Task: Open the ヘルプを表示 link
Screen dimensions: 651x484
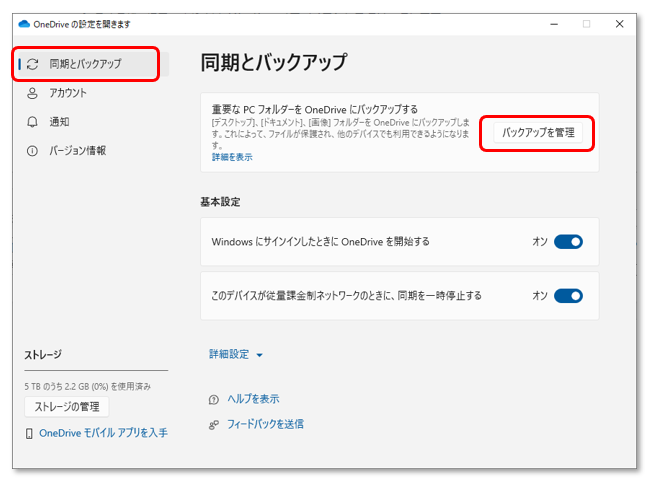Action: pos(253,399)
